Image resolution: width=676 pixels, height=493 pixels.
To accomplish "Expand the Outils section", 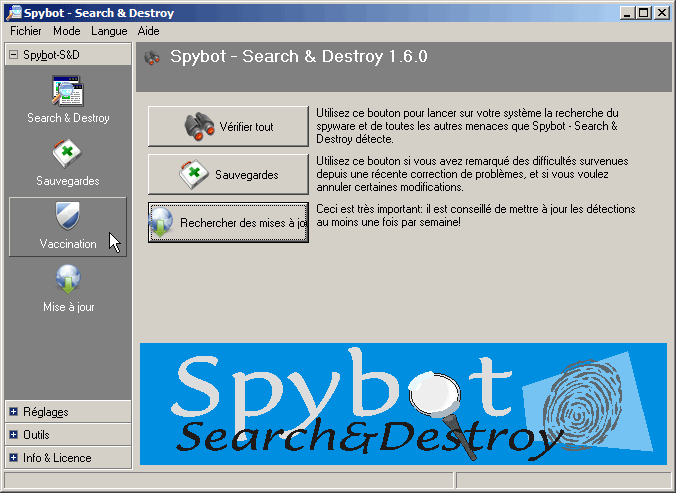I will pyautogui.click(x=14, y=435).
